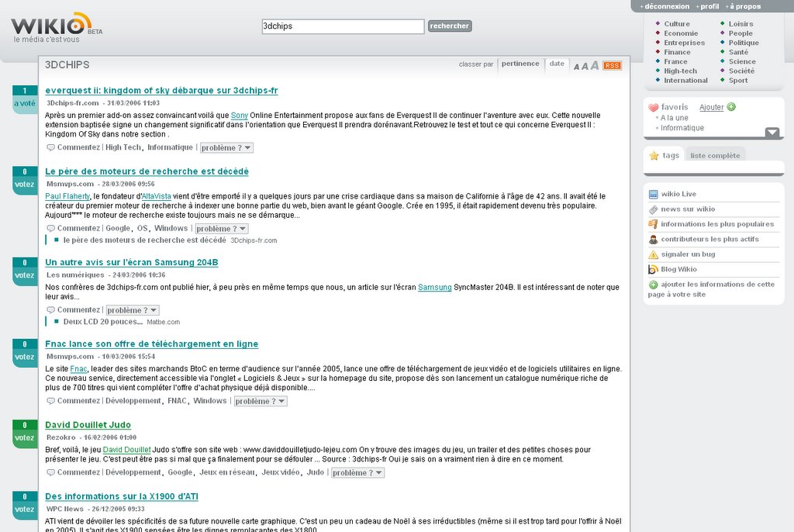Open everquest ii: kingdom of sky article

pos(161,91)
